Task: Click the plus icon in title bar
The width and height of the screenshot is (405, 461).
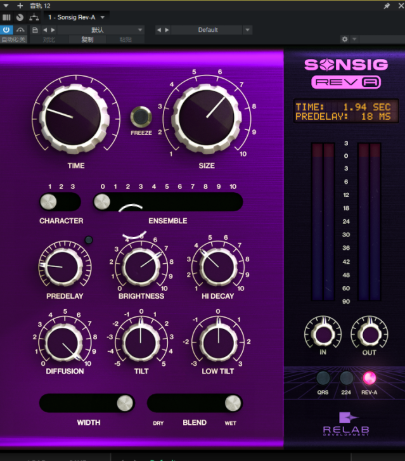Action: pyautogui.click(x=20, y=6)
